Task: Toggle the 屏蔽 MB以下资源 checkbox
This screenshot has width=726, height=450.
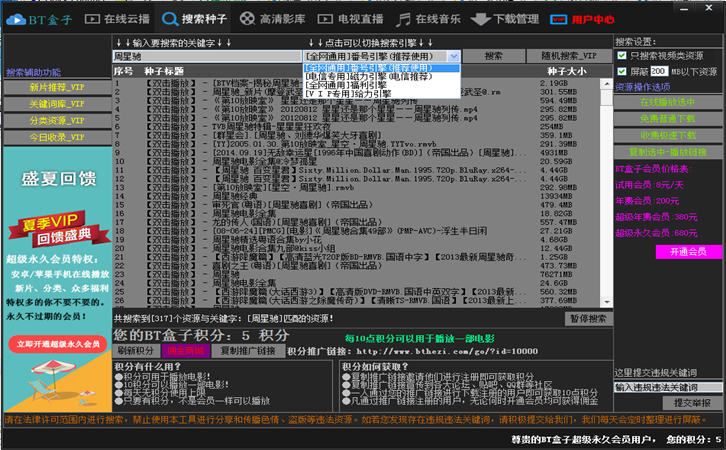Action: (622, 71)
